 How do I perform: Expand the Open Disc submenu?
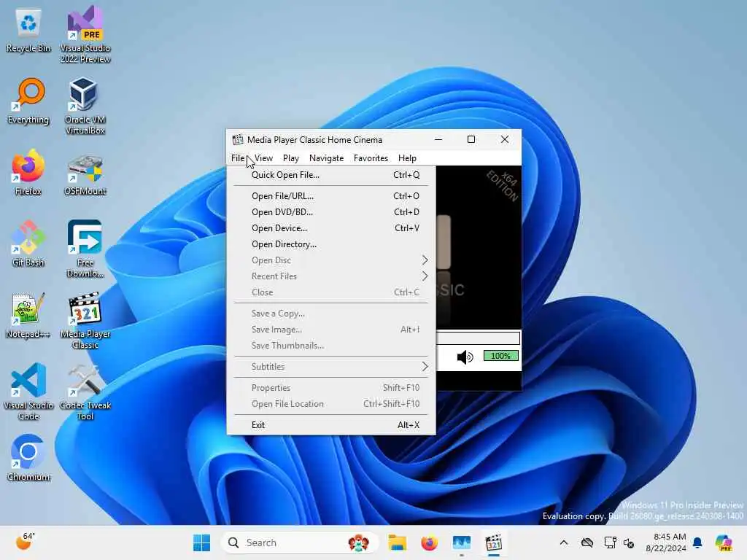point(331,260)
